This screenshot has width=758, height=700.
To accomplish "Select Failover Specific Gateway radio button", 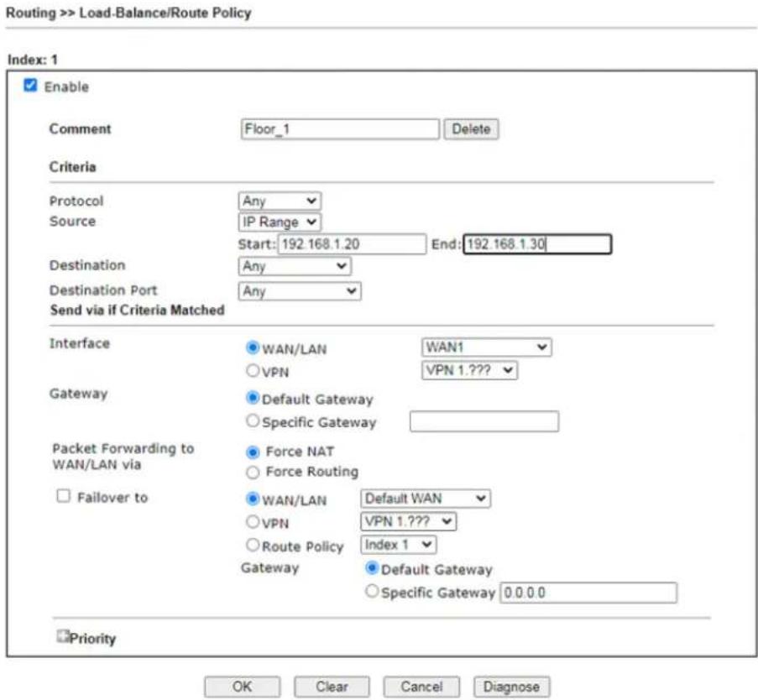I will (x=371, y=591).
